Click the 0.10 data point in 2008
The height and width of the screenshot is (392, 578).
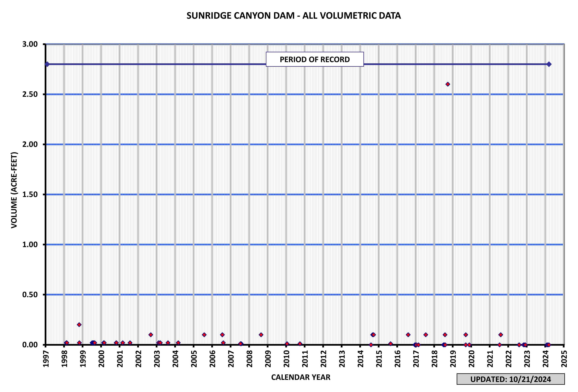click(x=261, y=335)
